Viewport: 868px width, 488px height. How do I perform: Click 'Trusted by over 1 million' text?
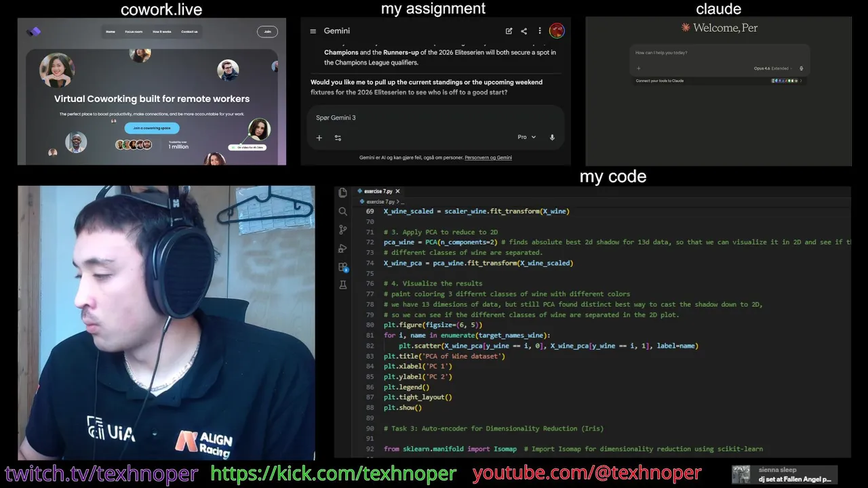pyautogui.click(x=178, y=145)
